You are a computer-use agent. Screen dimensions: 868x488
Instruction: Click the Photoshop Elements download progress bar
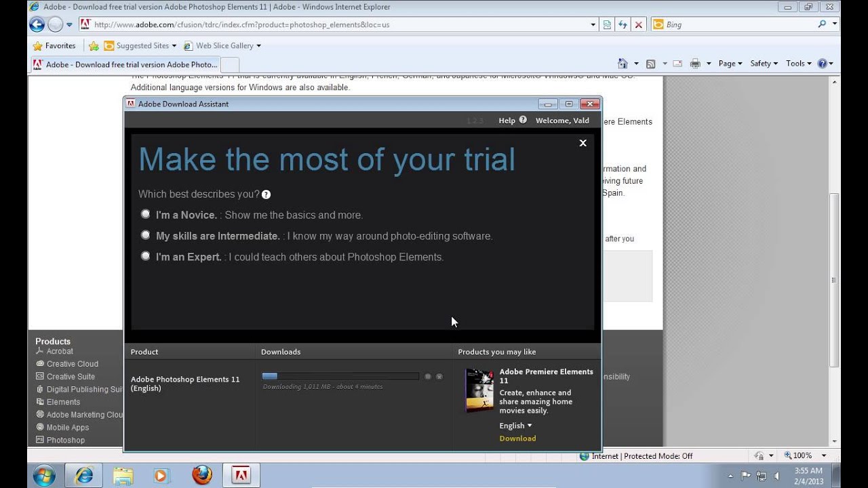(340, 376)
